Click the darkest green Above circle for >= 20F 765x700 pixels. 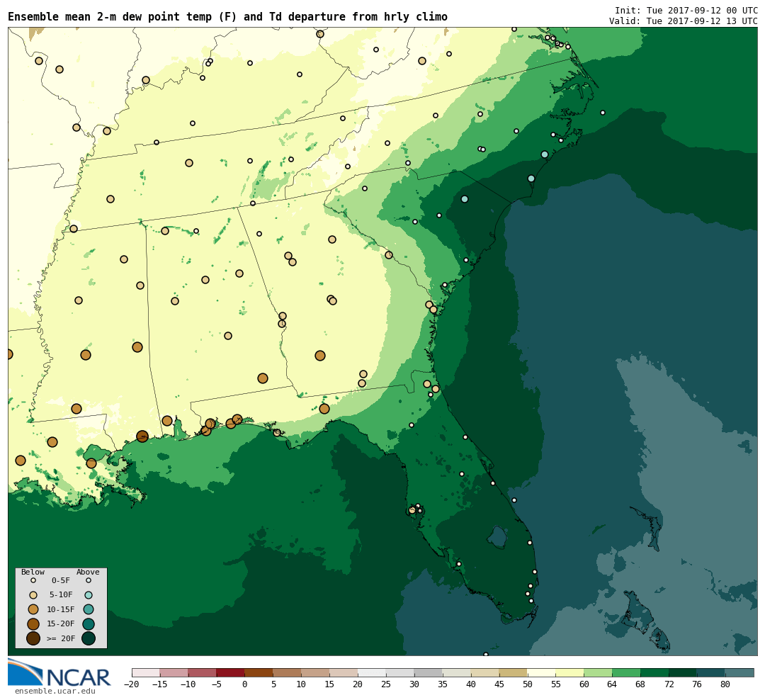89,638
